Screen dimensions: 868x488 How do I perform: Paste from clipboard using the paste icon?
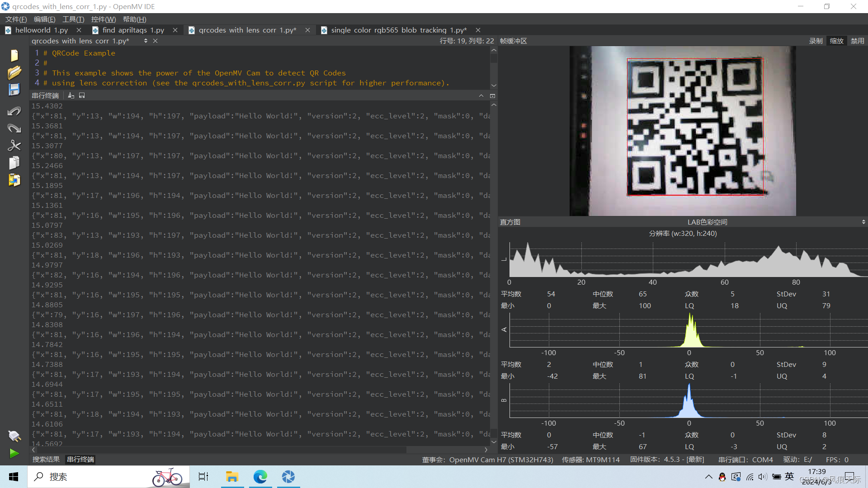(14, 180)
